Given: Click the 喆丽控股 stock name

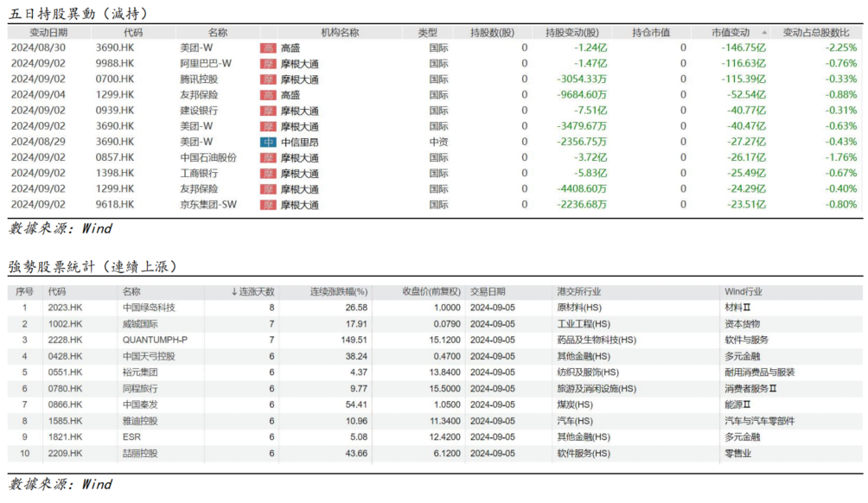Looking at the screenshot, I should [140, 454].
